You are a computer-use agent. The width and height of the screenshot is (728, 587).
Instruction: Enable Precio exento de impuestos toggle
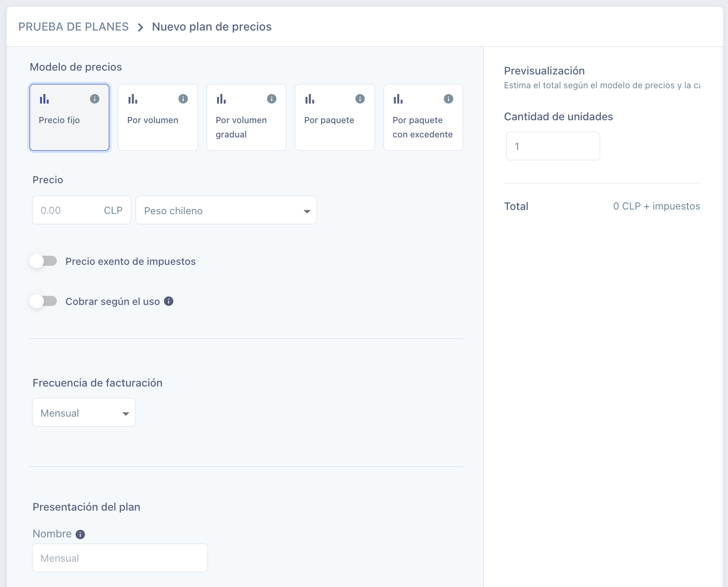tap(43, 261)
